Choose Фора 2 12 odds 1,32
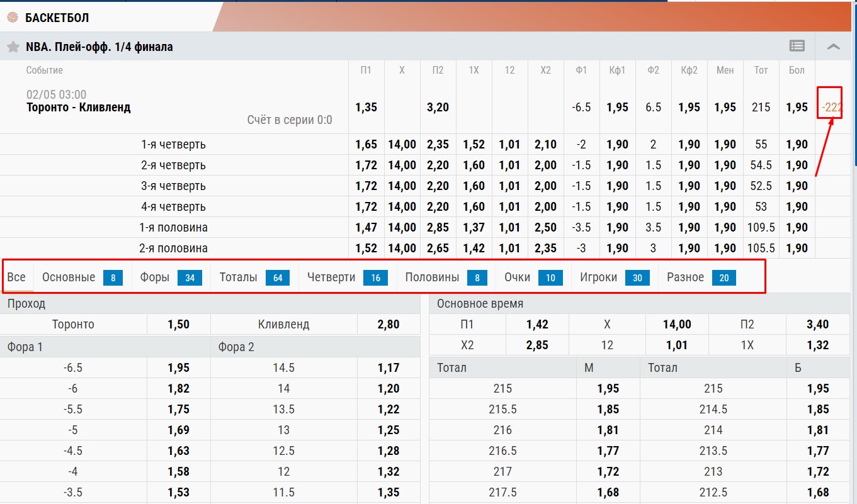 [389, 471]
